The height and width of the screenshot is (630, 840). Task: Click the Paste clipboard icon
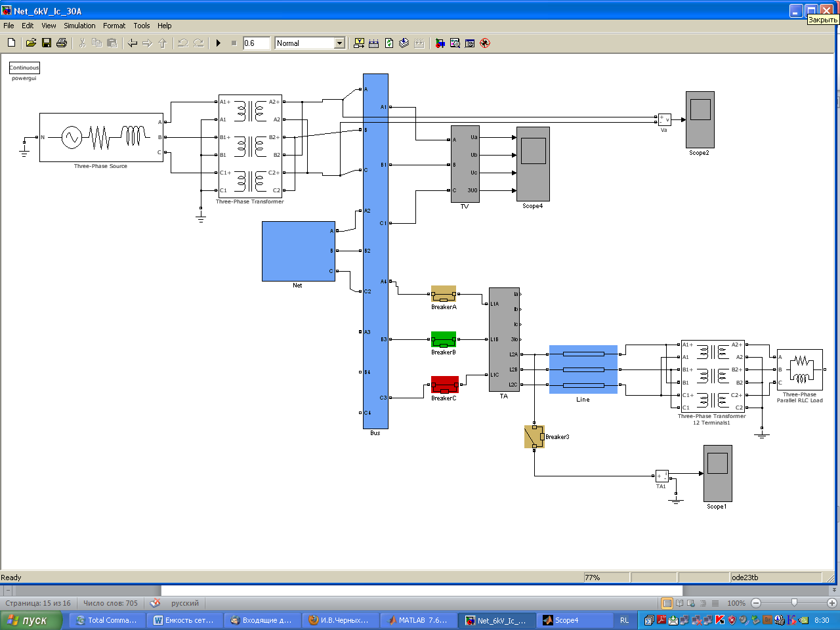tap(112, 43)
